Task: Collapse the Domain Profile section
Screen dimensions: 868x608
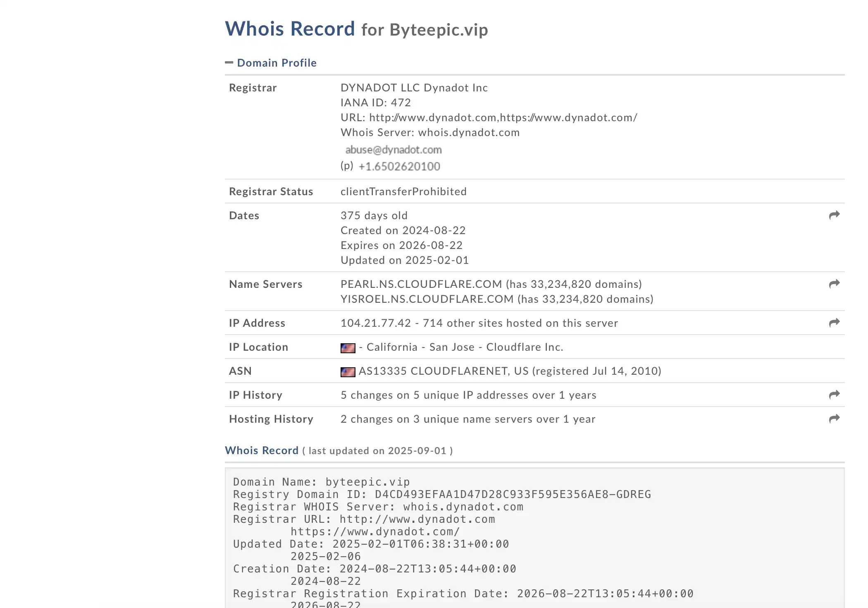Action: click(229, 63)
